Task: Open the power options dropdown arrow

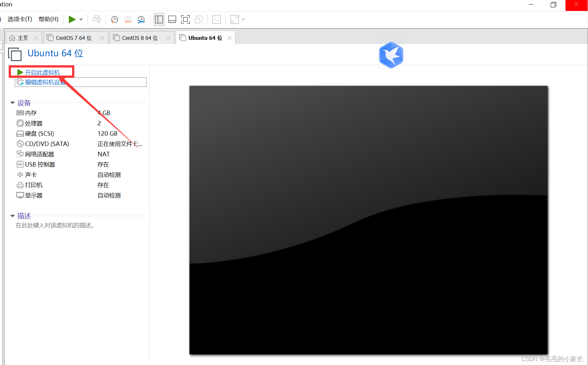Action: pos(81,20)
